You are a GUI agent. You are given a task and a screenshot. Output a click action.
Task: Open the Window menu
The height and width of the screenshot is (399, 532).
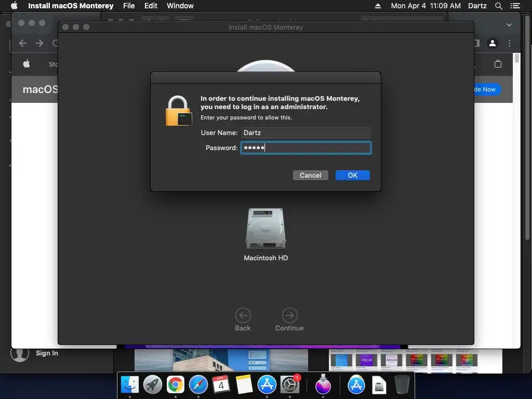coord(180,6)
